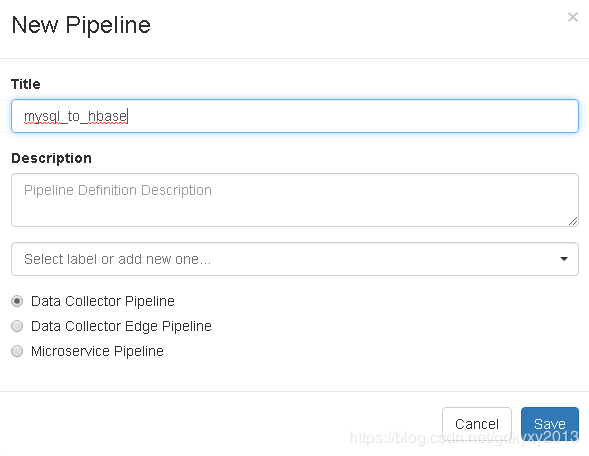Click the bold 'Title' field label
Viewport: 589px width, 456px height.
(x=26, y=84)
